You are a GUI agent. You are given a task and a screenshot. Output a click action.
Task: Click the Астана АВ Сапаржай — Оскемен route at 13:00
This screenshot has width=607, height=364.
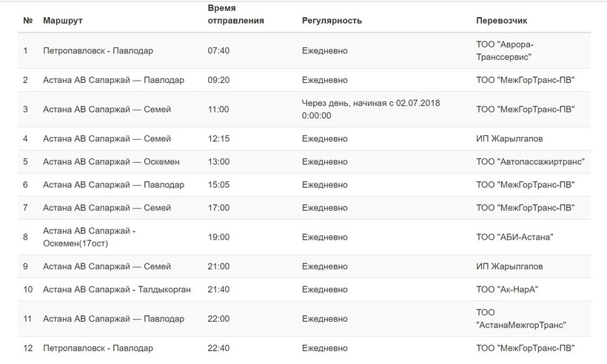pyautogui.click(x=111, y=161)
